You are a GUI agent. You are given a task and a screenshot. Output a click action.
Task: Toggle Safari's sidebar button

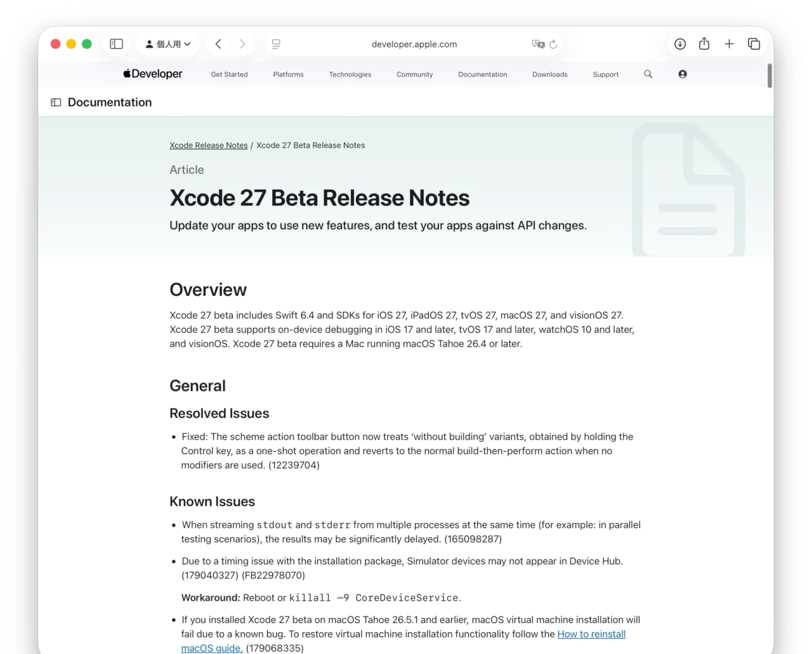click(116, 44)
